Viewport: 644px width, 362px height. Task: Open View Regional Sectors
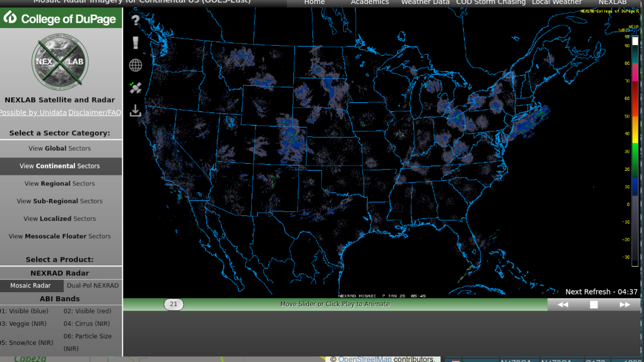tap(60, 184)
